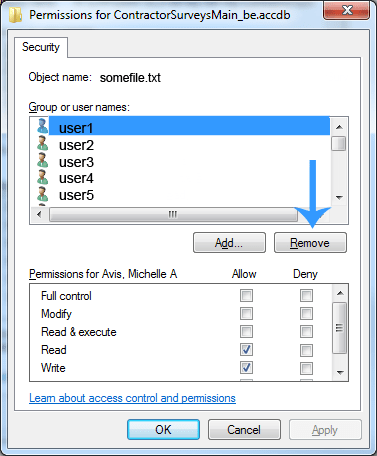The image size is (377, 456).
Task: Pick the user3 account icon
Action: click(42, 160)
